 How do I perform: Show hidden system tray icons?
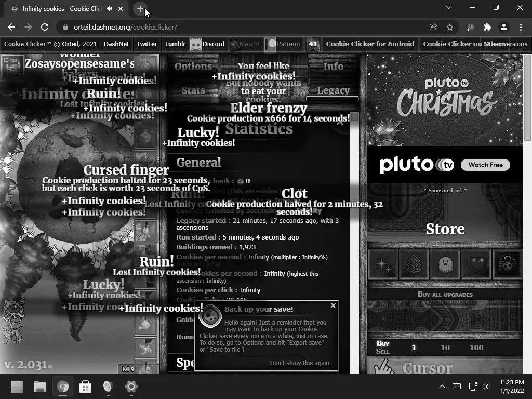442,387
